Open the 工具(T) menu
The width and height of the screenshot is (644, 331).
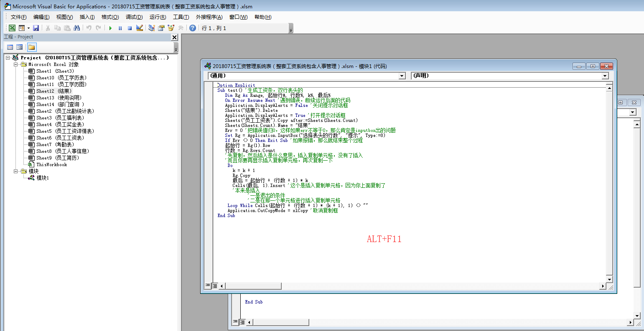[181, 17]
